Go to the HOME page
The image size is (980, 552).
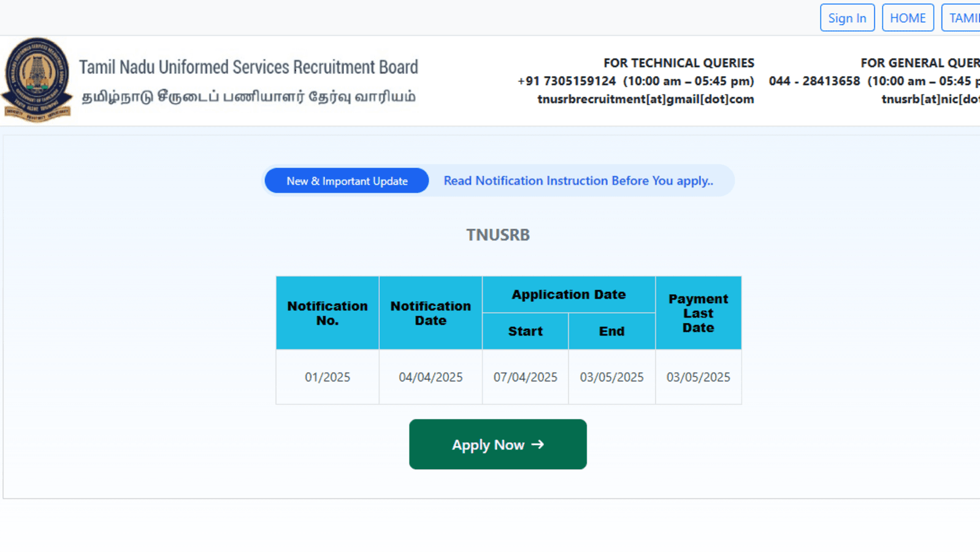[x=908, y=18]
